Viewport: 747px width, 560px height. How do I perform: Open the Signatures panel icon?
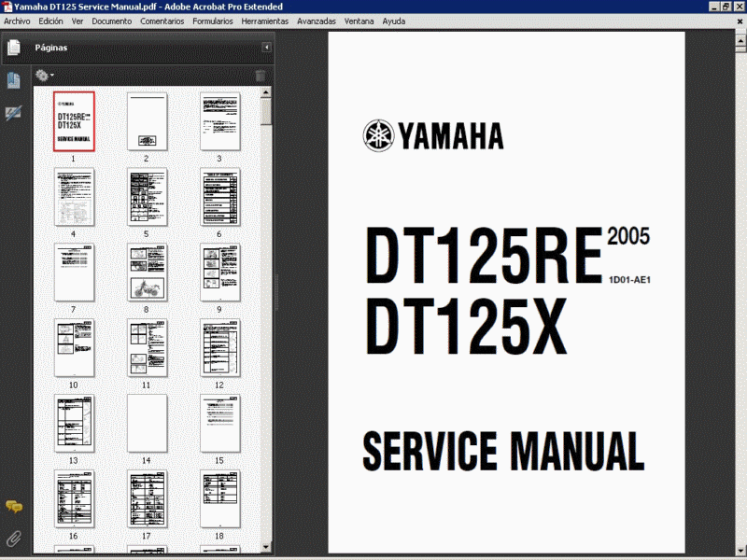click(13, 113)
